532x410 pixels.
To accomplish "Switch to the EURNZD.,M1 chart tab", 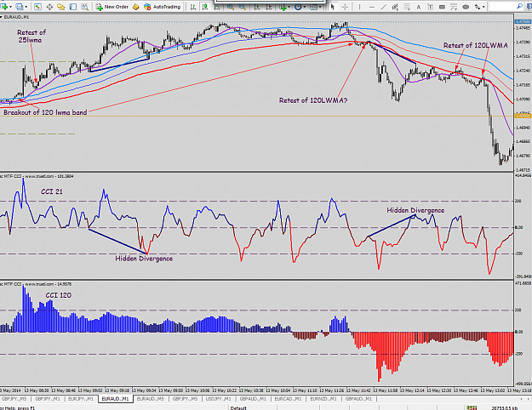I will point(323,399).
